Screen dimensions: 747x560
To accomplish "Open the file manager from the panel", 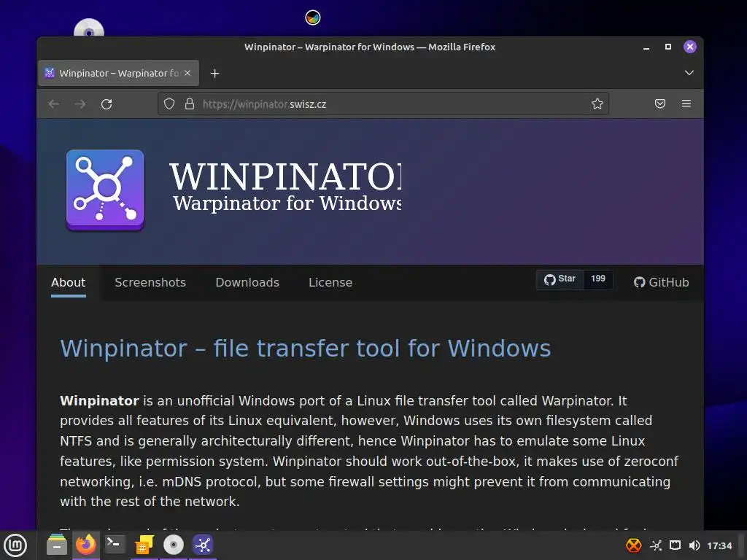I will tap(57, 545).
